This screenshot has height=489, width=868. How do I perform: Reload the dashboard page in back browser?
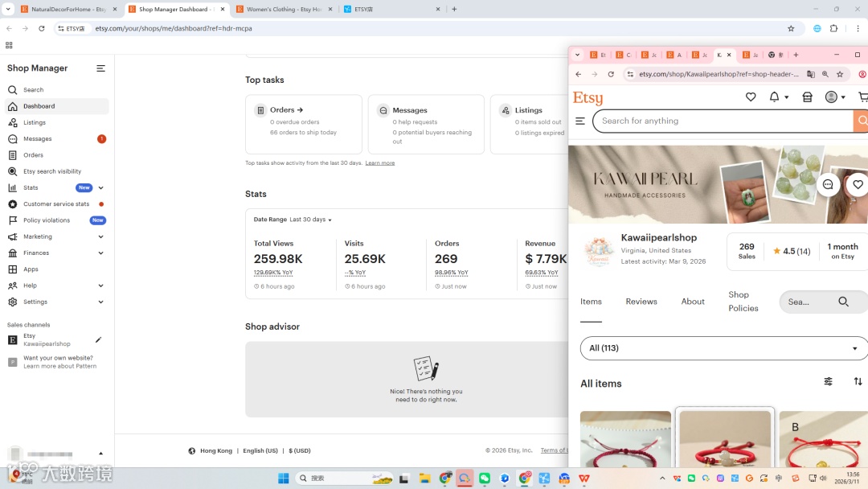(42, 28)
